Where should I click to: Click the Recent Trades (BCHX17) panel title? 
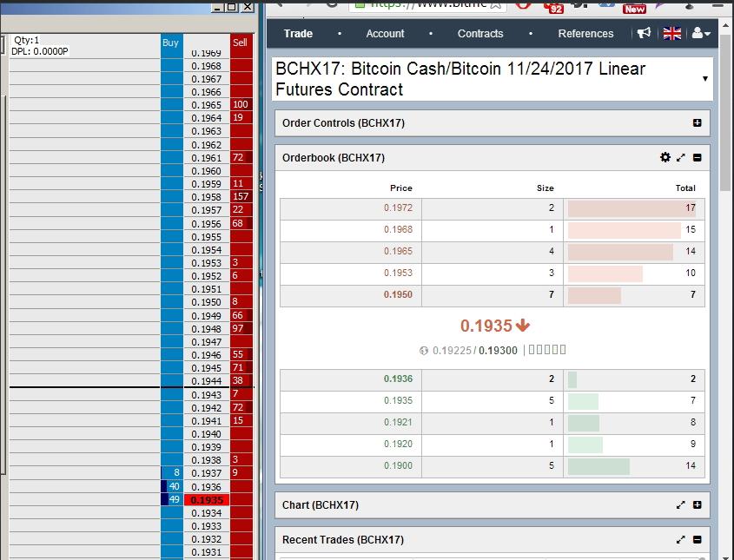tap(342, 540)
